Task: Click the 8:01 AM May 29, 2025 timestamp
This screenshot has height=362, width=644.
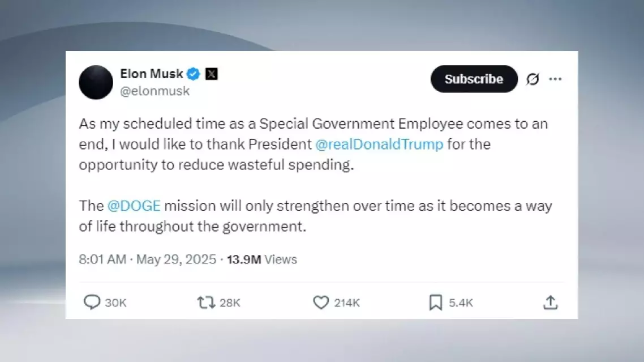Action: click(148, 259)
